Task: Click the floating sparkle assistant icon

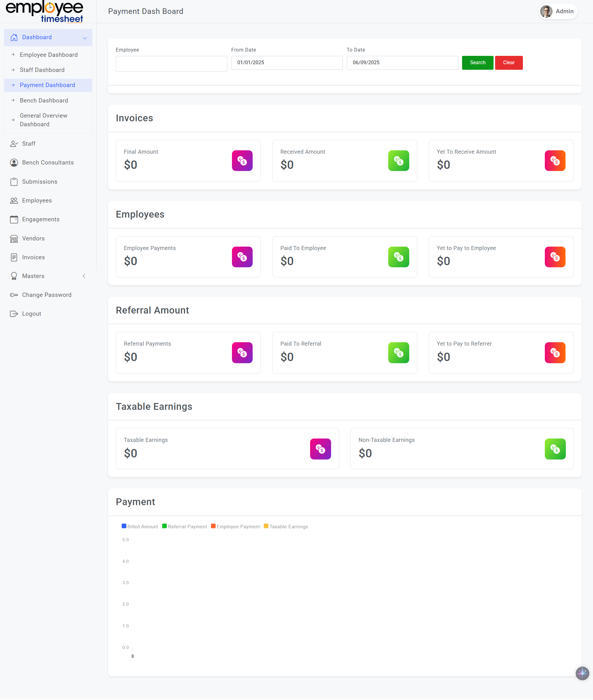Action: (x=582, y=673)
